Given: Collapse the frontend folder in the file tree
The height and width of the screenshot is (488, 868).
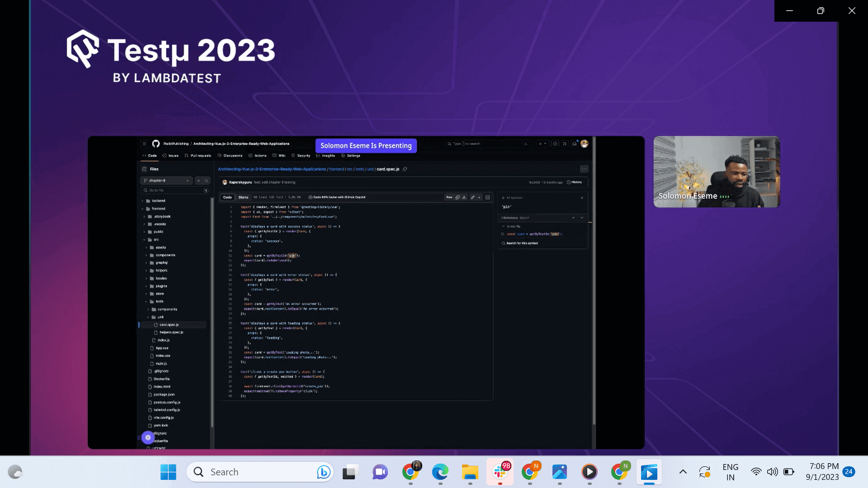Looking at the screenshot, I should [x=144, y=208].
